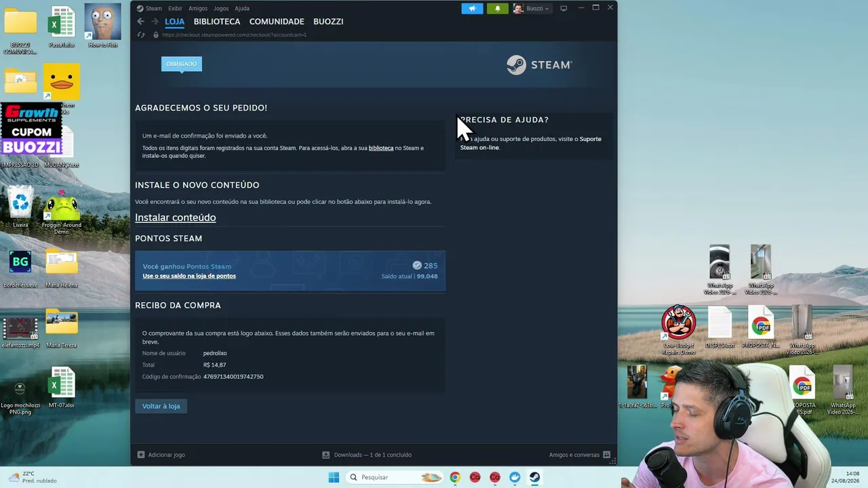Click the add game plus icon

coord(141,455)
